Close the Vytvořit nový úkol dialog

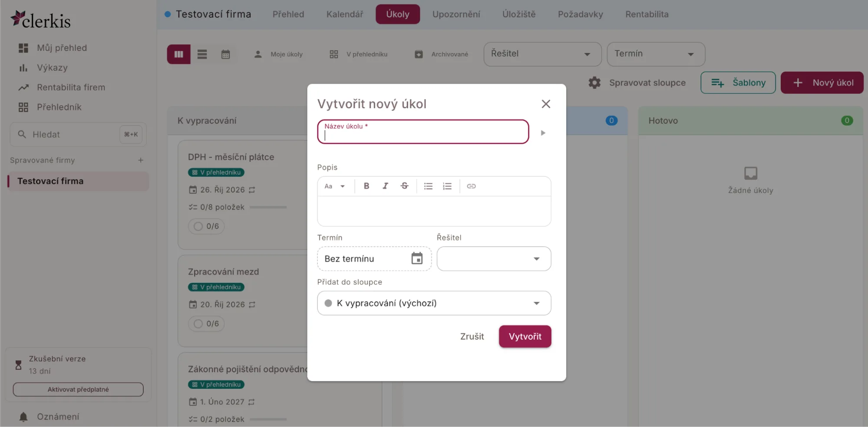point(546,104)
